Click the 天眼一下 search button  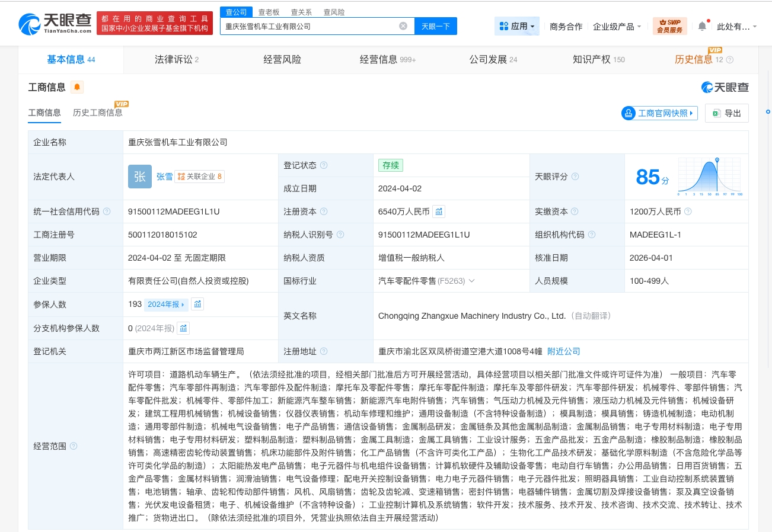point(435,26)
